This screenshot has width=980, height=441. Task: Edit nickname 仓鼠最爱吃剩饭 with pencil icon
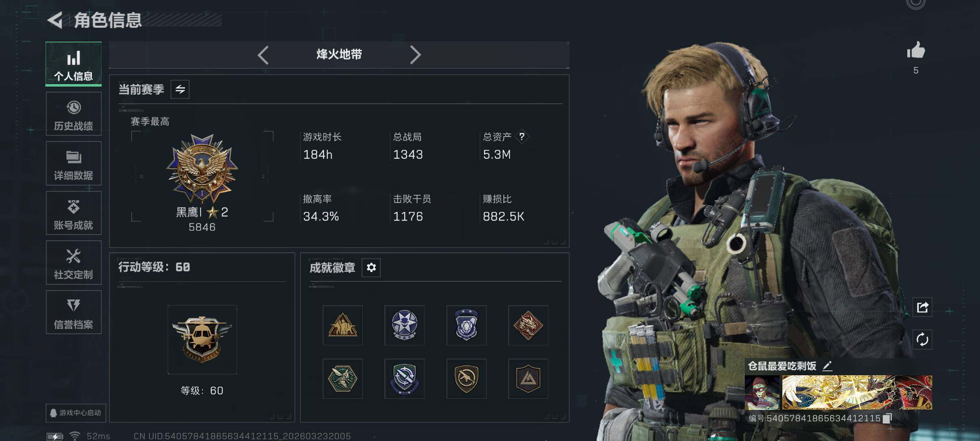pos(827,366)
